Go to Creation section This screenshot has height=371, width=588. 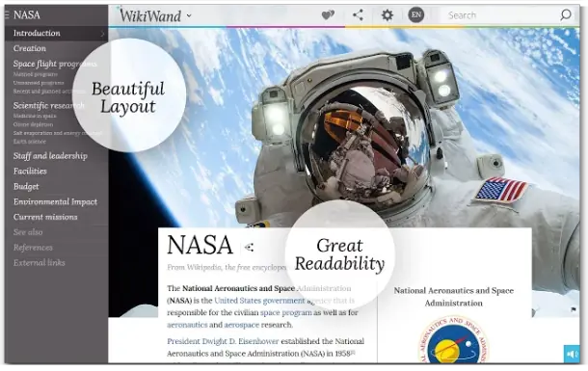pyautogui.click(x=30, y=48)
